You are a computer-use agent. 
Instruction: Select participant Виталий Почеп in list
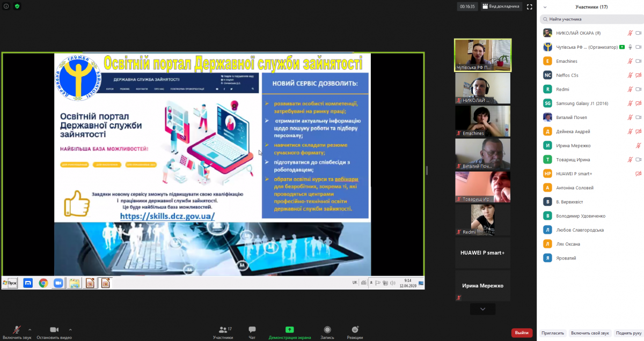(572, 117)
